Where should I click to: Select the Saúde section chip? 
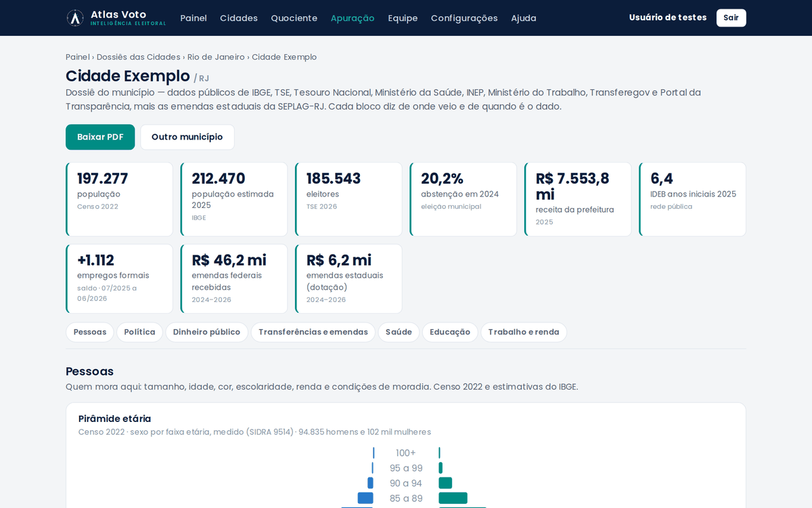(x=399, y=332)
